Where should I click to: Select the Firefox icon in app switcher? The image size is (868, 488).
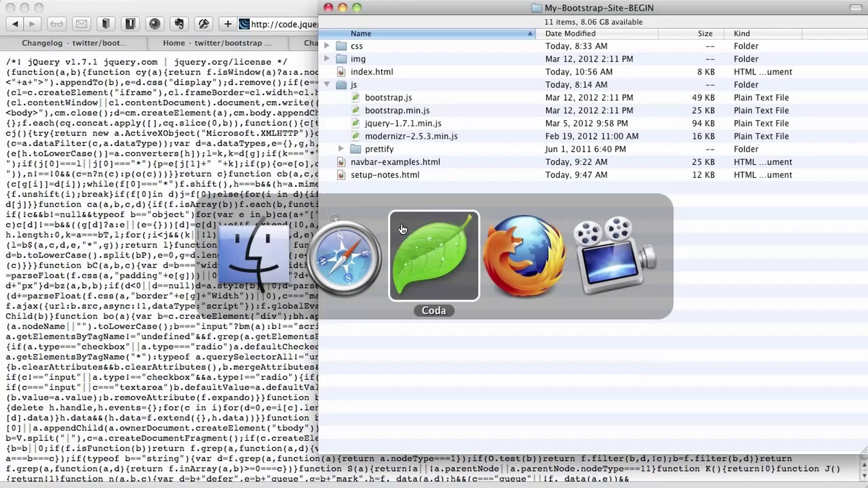tap(524, 256)
